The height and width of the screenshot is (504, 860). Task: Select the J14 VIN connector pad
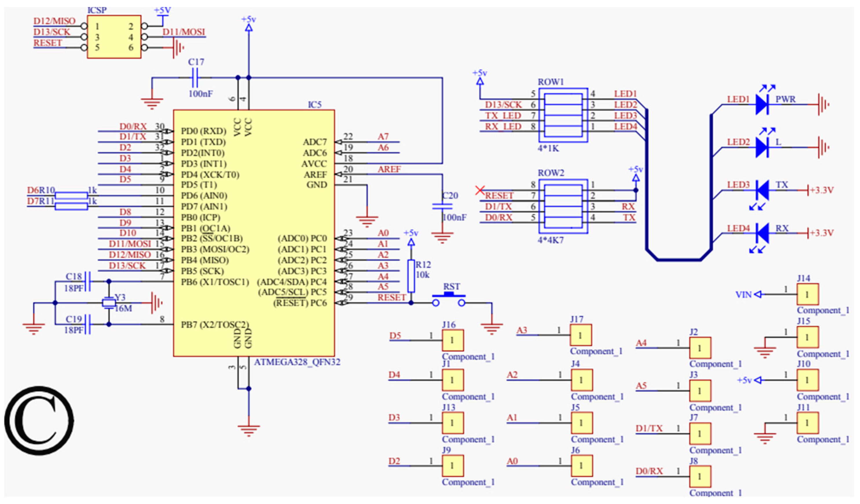tap(807, 294)
